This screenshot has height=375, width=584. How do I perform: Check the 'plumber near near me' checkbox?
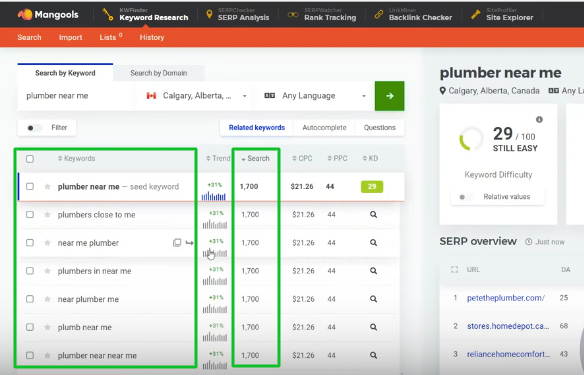[x=30, y=355]
